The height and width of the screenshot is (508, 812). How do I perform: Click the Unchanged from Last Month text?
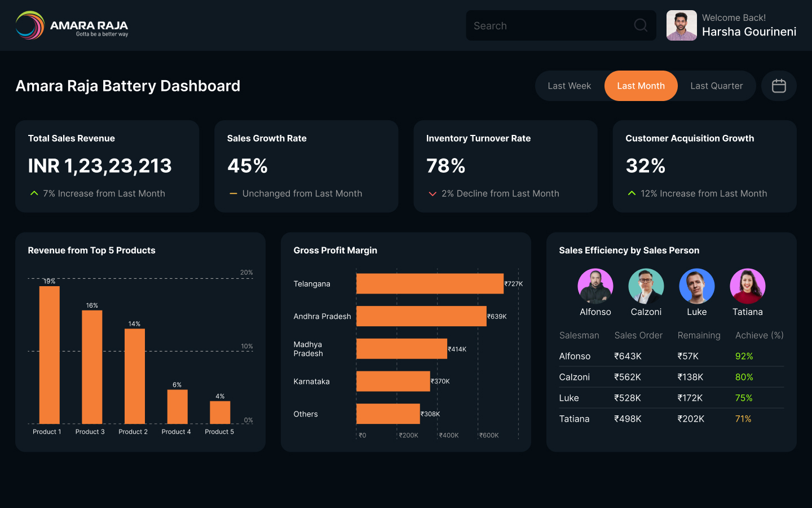pyautogui.click(x=302, y=194)
